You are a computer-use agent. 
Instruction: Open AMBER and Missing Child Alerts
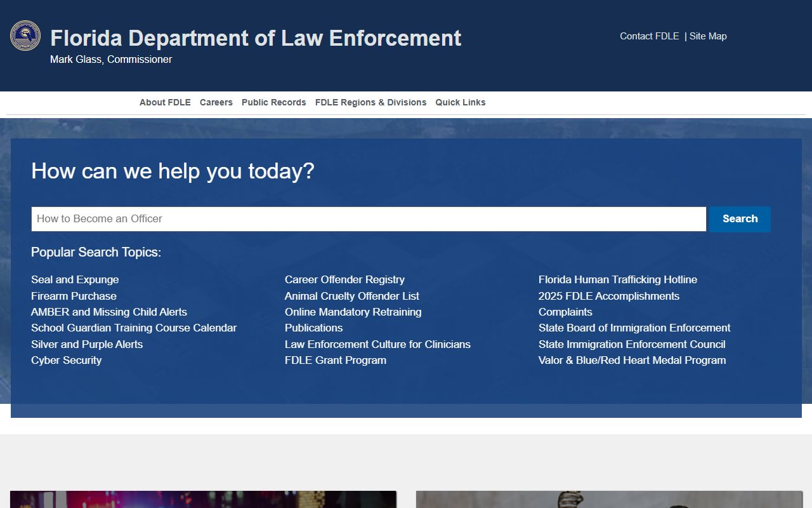point(109,312)
